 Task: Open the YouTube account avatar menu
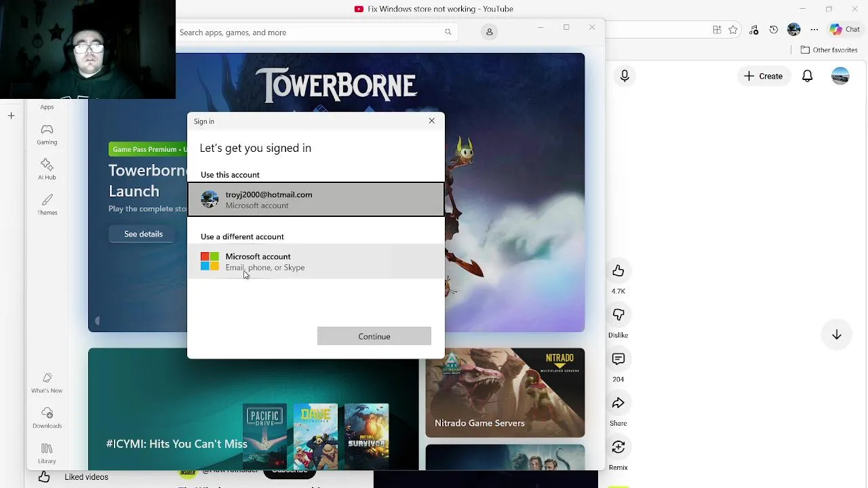[840, 76]
